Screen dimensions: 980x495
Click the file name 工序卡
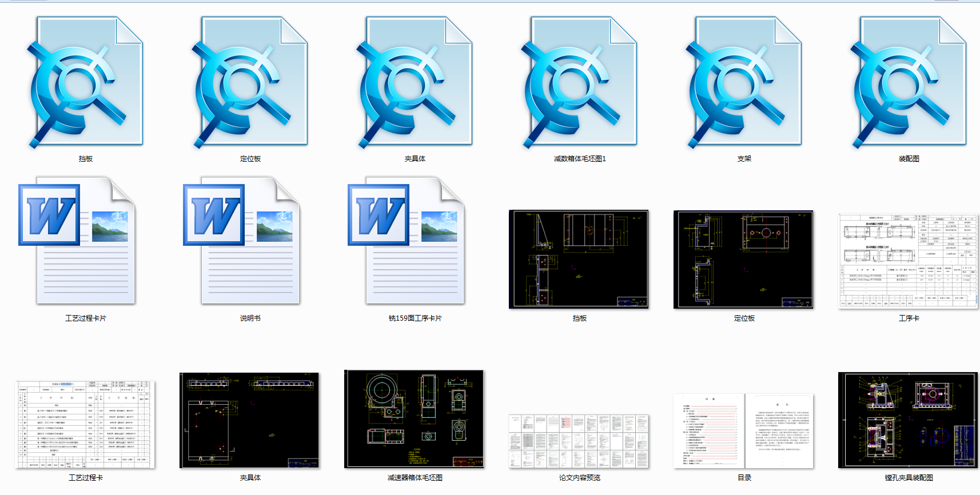[x=909, y=318]
